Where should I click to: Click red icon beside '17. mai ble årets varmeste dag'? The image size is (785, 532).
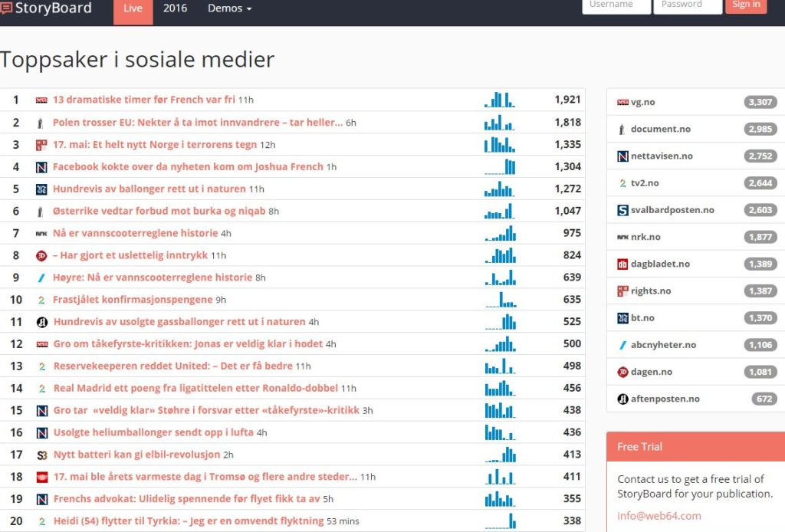point(42,478)
